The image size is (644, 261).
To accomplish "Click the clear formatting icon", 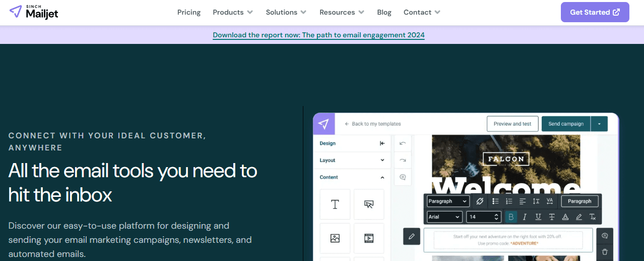I will point(593,217).
